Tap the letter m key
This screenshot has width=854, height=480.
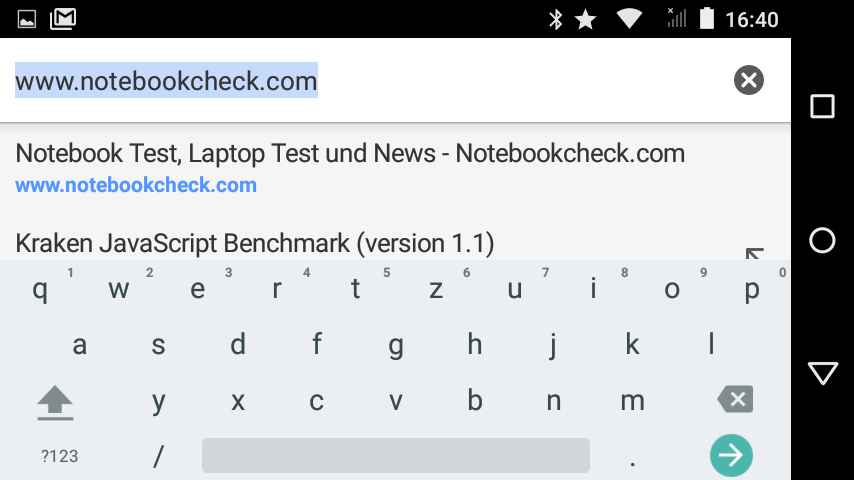632,401
